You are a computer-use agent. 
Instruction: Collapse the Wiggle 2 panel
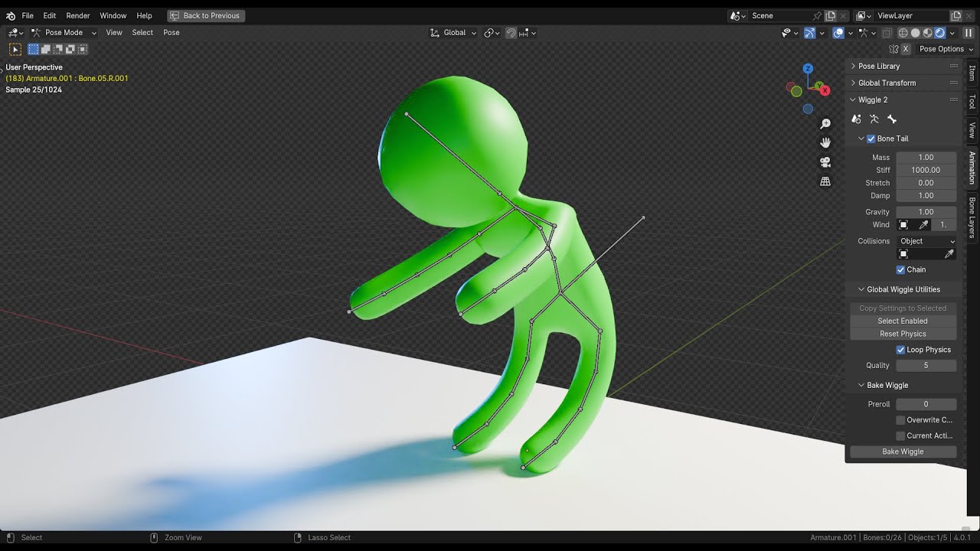click(x=903, y=99)
